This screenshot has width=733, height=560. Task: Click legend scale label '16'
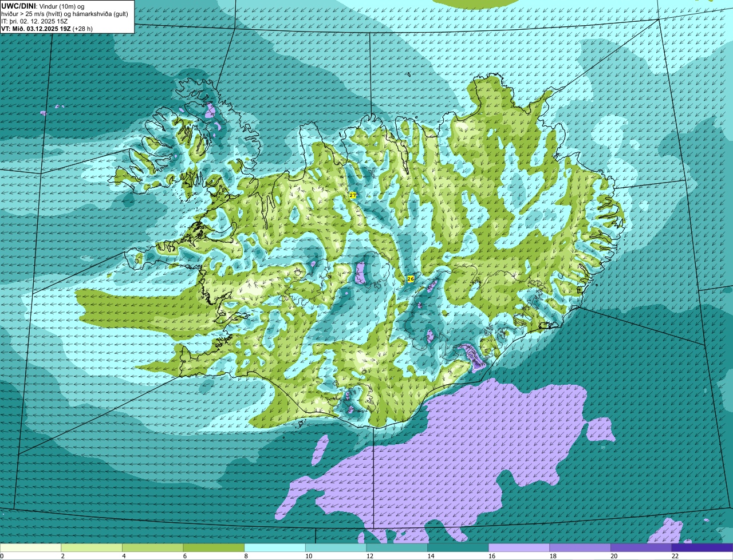[x=492, y=556]
